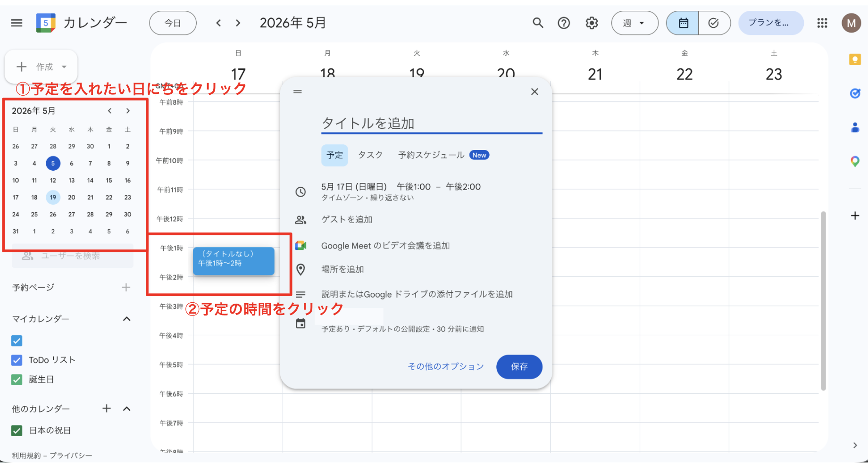Open Google Maps in side panel
This screenshot has height=464, width=868.
tap(855, 162)
